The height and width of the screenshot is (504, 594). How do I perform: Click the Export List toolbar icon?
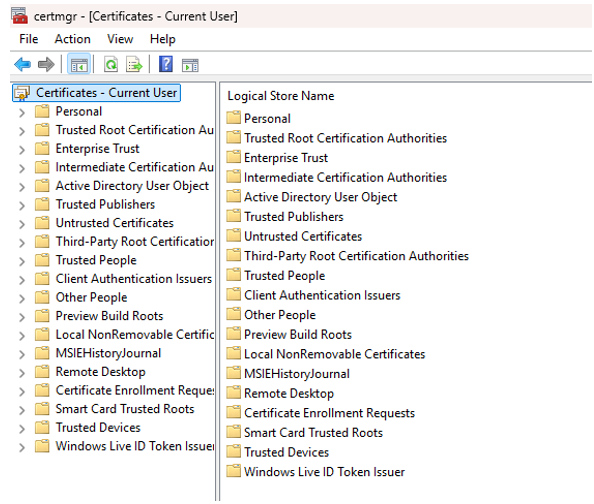pyautogui.click(x=134, y=64)
